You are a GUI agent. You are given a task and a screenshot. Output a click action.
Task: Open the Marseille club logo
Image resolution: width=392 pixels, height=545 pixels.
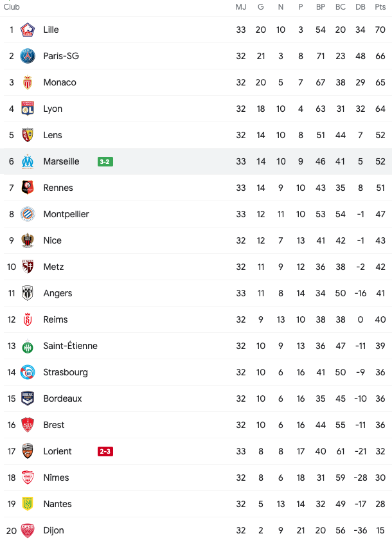[x=28, y=161]
